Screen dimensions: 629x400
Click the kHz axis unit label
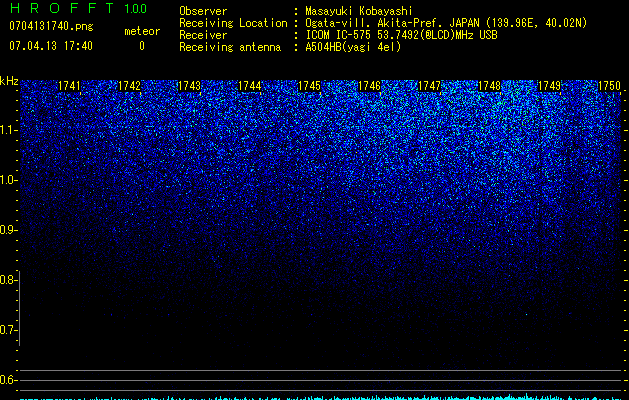click(x=9, y=81)
